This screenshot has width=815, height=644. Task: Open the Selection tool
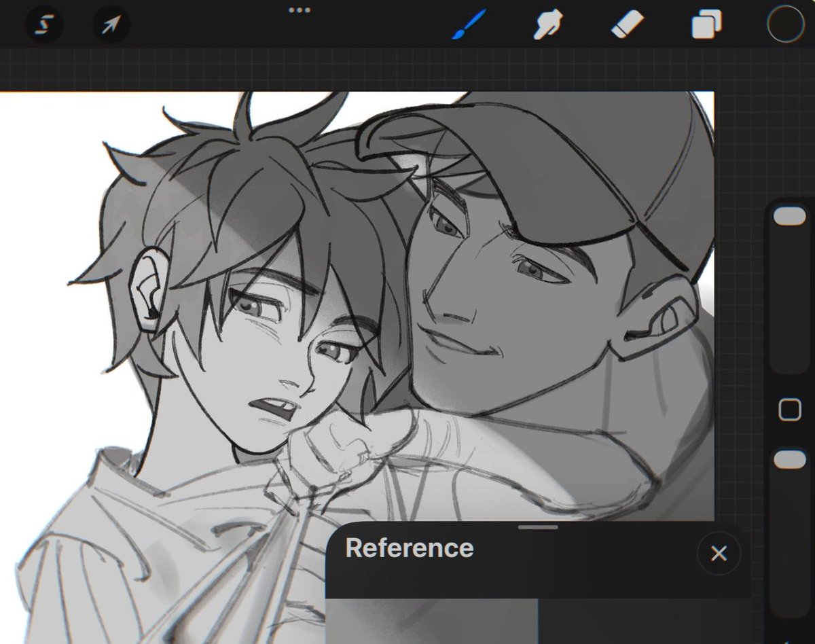click(44, 25)
